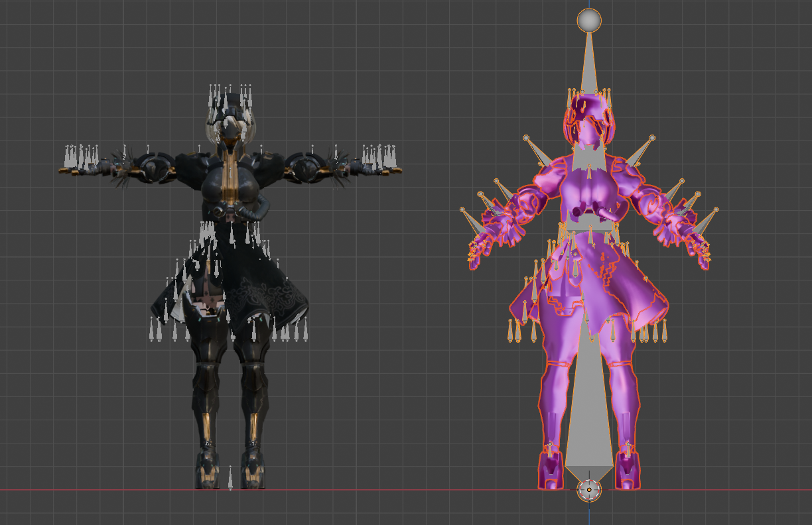Screen dimensions: 812x525
Task: Click the 3D cursor below the purple model
Action: tap(588, 490)
